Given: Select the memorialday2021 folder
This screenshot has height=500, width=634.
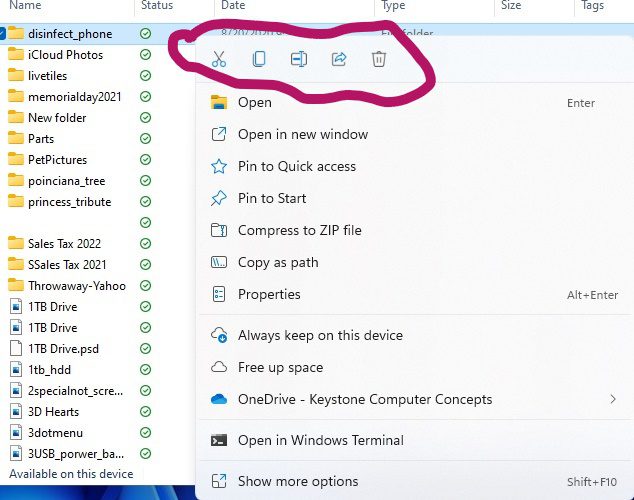Looking at the screenshot, I should tap(74, 97).
